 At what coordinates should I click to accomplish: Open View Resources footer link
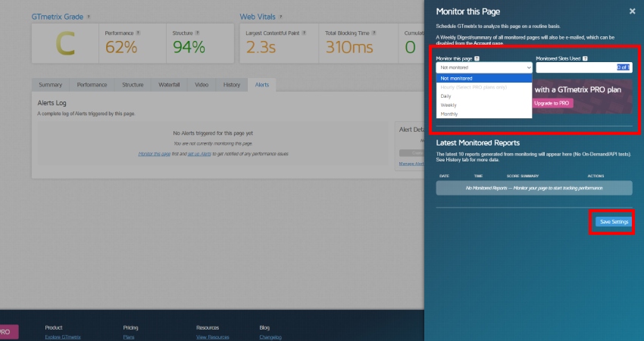pyautogui.click(x=213, y=337)
